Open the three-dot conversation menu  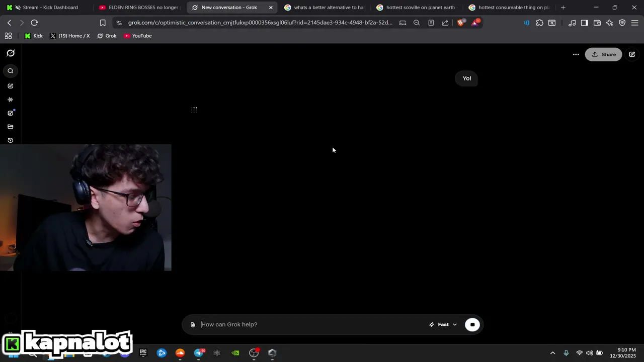[x=576, y=54]
